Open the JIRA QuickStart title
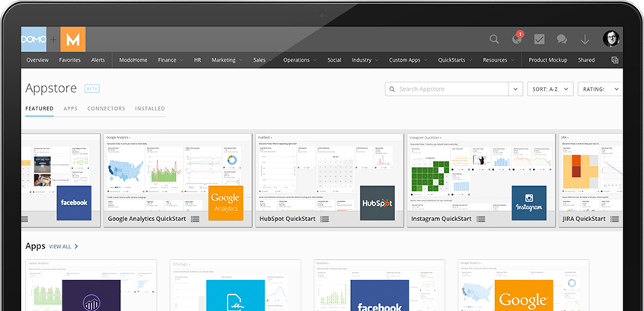Image resolution: width=644 pixels, height=311 pixels. coord(584,219)
